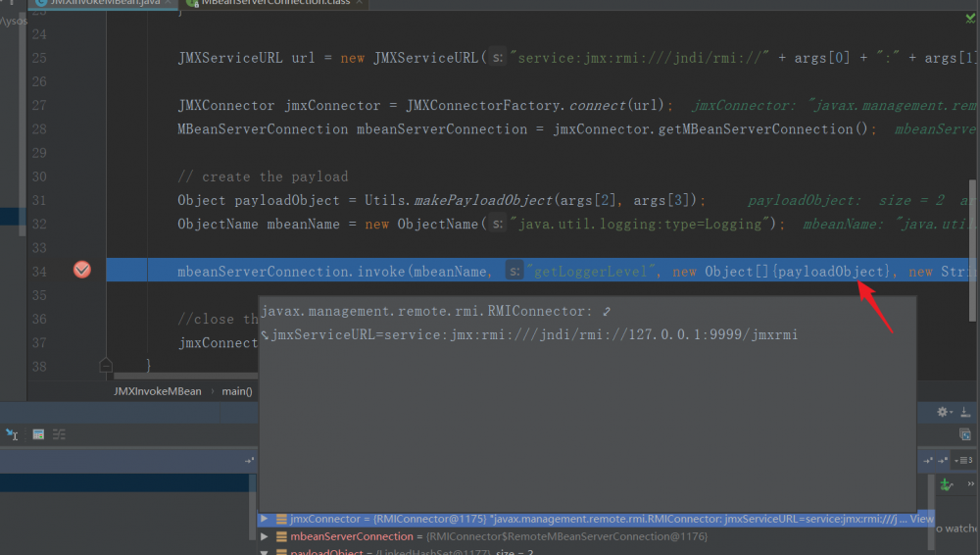Screen dimensions: 980x555
Task: Click the '// create the payload' comment
Action: 263,177
